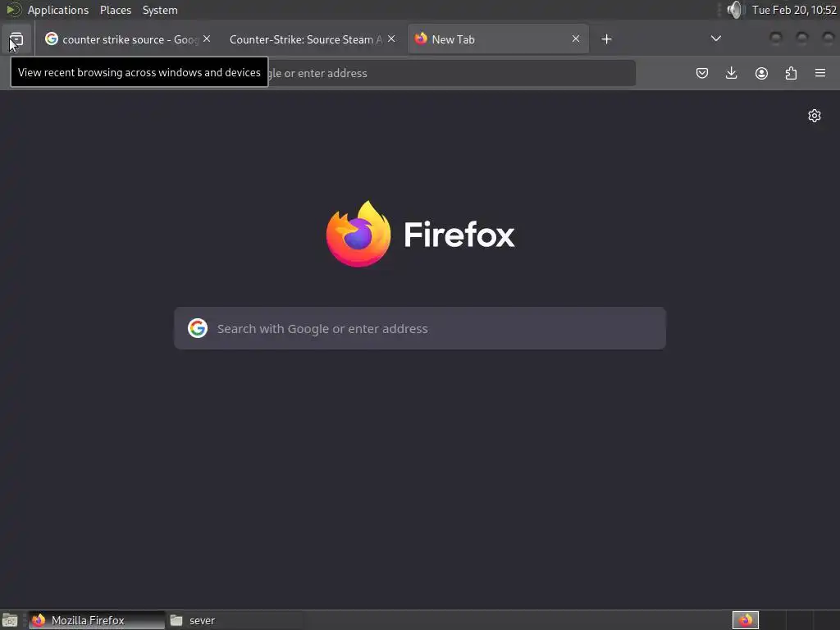
Task: Close the counter strike source Google tab
Action: (x=207, y=39)
